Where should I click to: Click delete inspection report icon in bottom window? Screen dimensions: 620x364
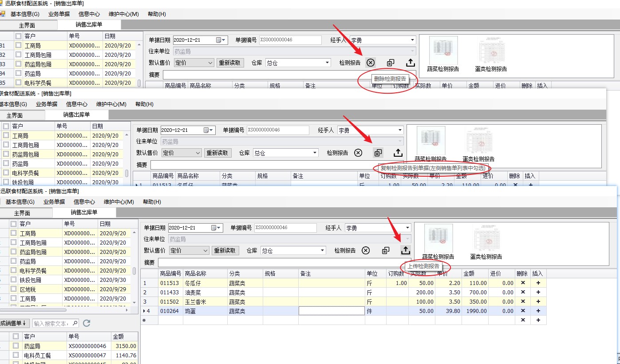[x=366, y=250]
